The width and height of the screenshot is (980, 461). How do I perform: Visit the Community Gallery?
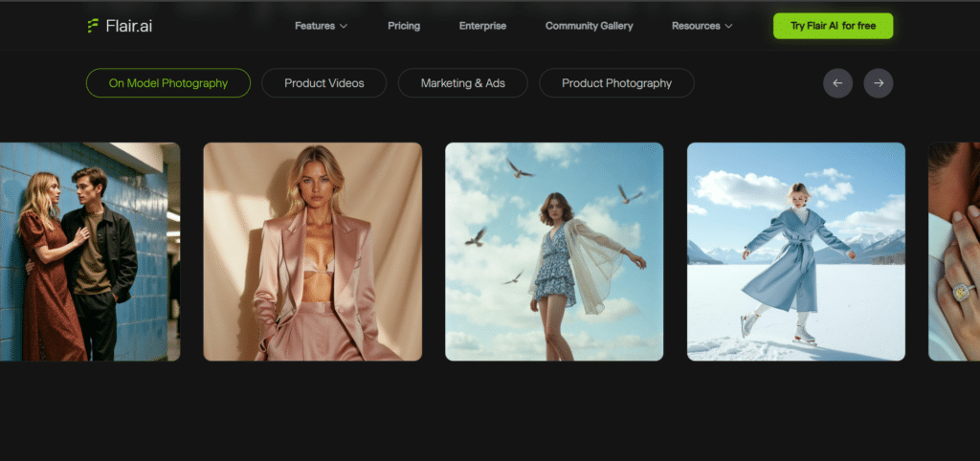589,26
